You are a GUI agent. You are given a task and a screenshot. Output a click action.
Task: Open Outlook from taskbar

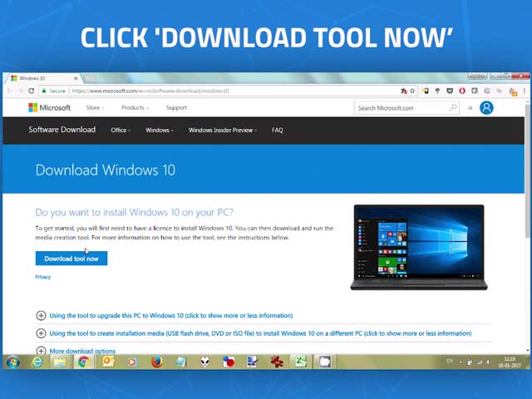click(108, 362)
